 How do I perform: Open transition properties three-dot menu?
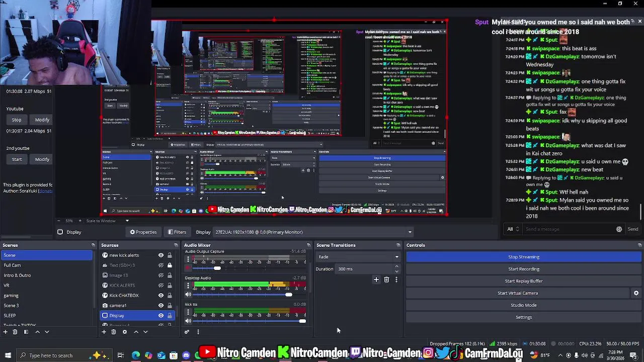point(396,280)
